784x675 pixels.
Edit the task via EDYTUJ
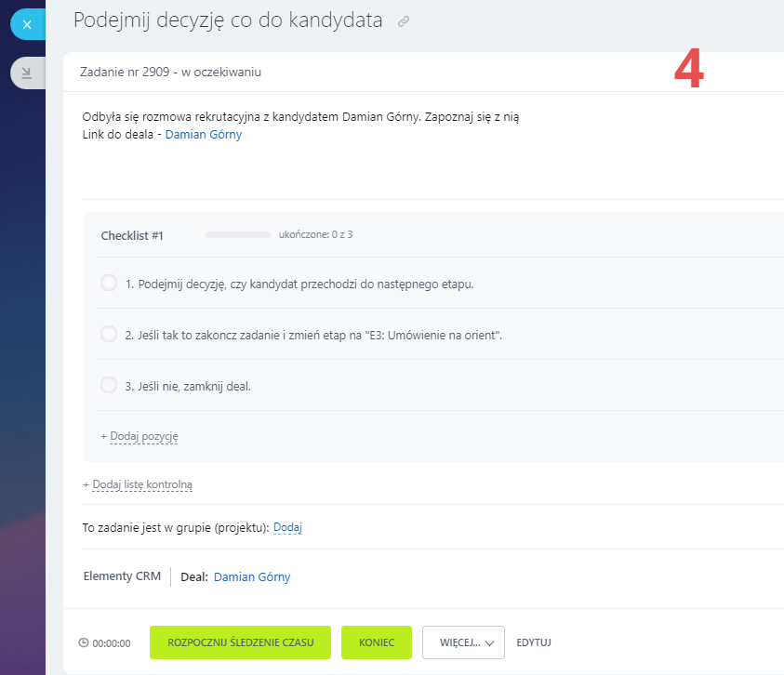[x=533, y=642]
